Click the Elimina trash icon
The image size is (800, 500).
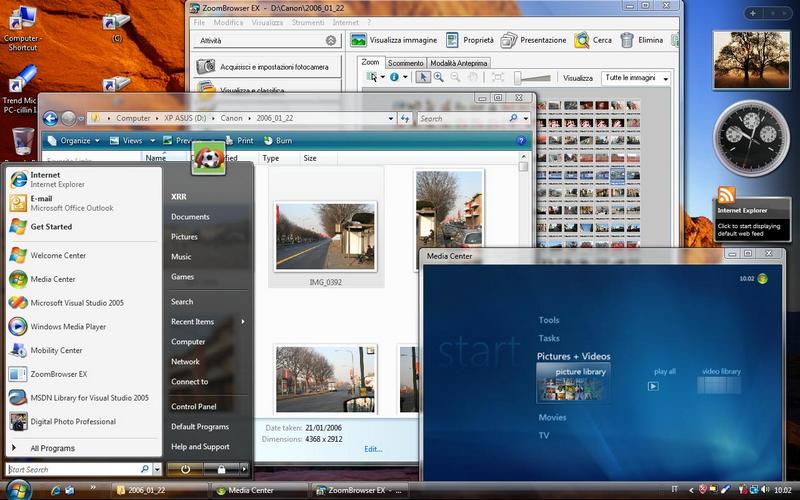click(x=627, y=40)
